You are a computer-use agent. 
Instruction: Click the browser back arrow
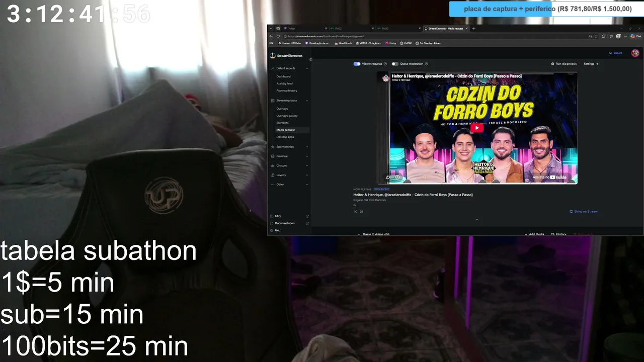[271, 36]
